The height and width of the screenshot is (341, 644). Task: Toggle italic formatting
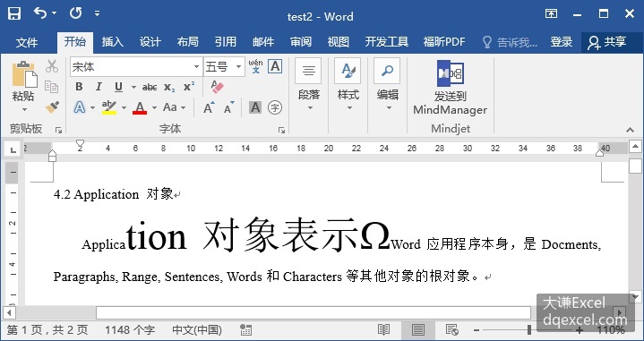pyautogui.click(x=99, y=87)
